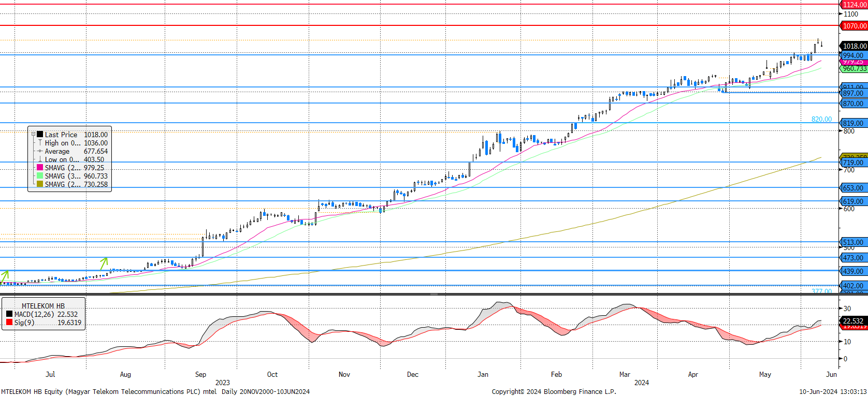Click the blue 819.00 level tag

(852, 123)
